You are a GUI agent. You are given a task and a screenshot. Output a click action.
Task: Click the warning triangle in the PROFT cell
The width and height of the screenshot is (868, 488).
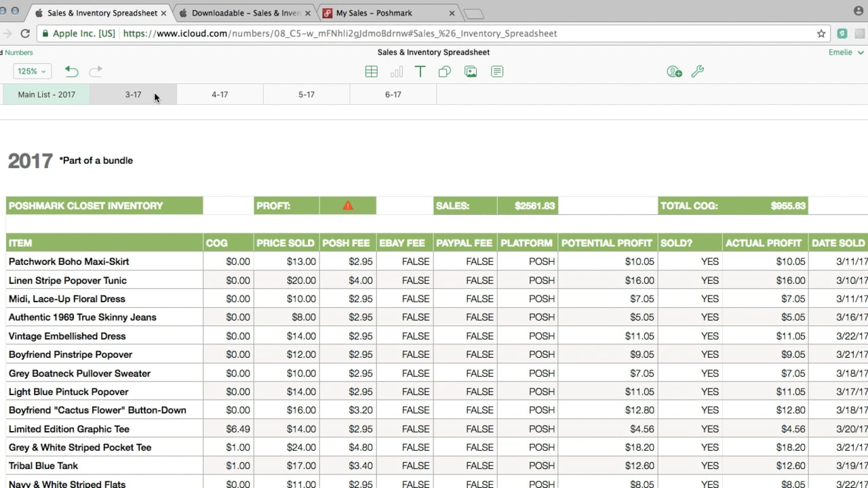pyautogui.click(x=348, y=206)
